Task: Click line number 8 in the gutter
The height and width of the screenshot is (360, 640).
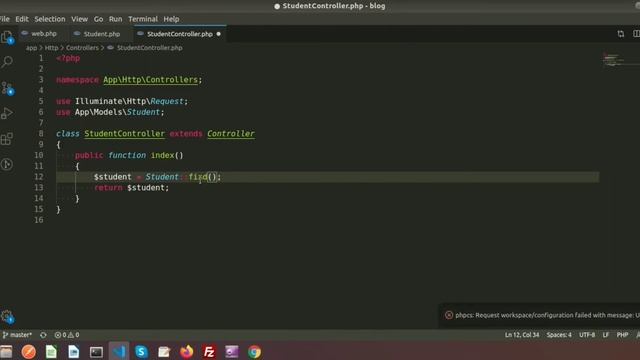Action: tap(41, 133)
